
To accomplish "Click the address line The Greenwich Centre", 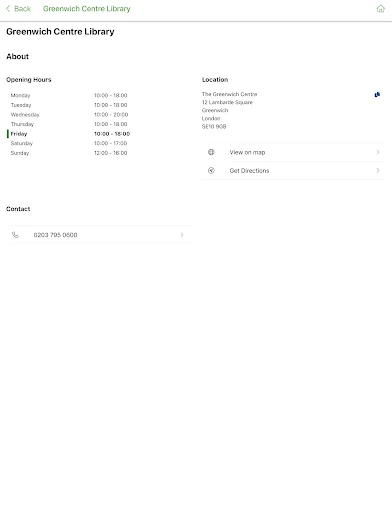I will point(229,94).
